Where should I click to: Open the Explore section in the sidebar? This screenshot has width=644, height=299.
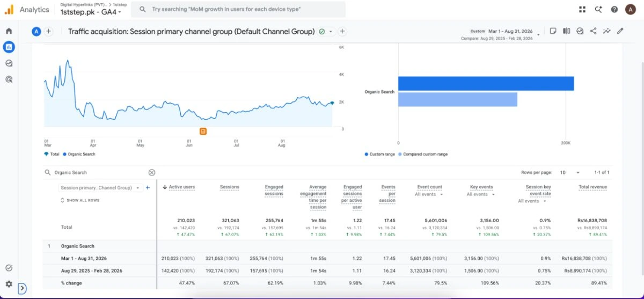point(9,63)
